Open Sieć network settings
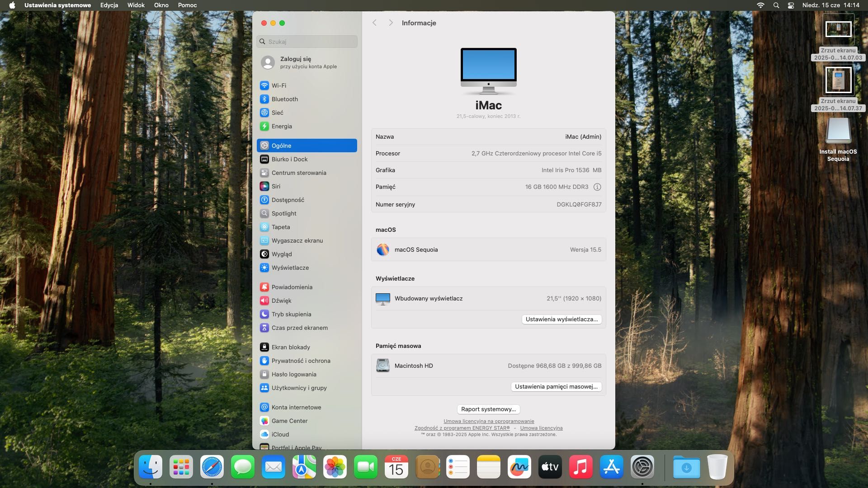Viewport: 868px width, 488px height. point(307,113)
